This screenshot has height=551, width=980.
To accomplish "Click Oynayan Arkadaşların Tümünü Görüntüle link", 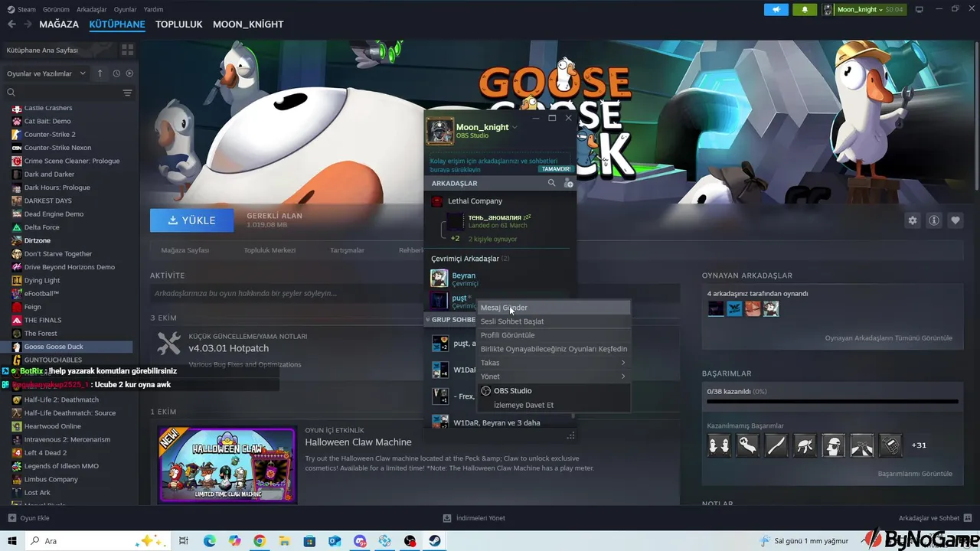I will [888, 338].
